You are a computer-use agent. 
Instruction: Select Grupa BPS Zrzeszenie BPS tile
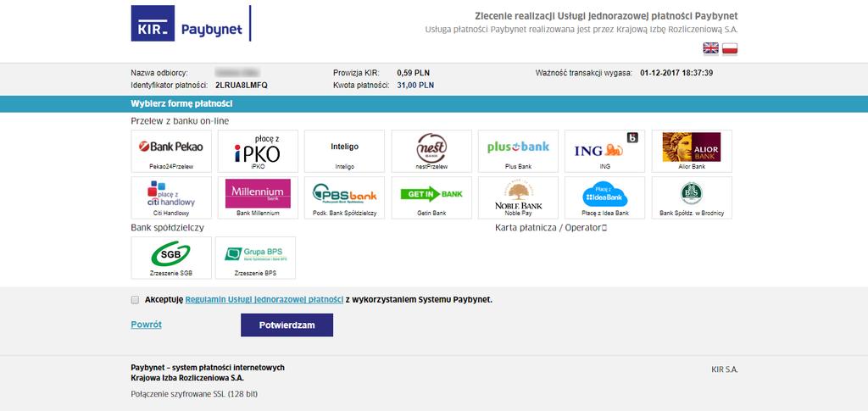[255, 258]
